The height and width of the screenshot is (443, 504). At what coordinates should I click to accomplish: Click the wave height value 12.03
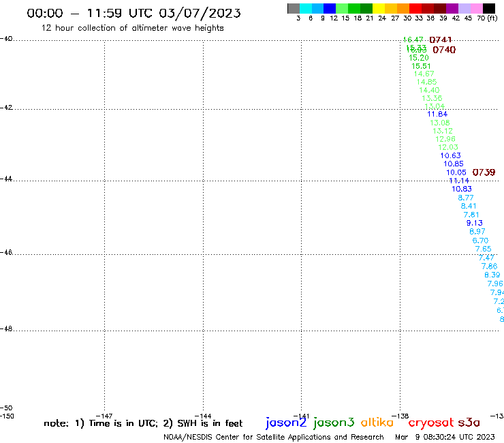click(x=448, y=147)
